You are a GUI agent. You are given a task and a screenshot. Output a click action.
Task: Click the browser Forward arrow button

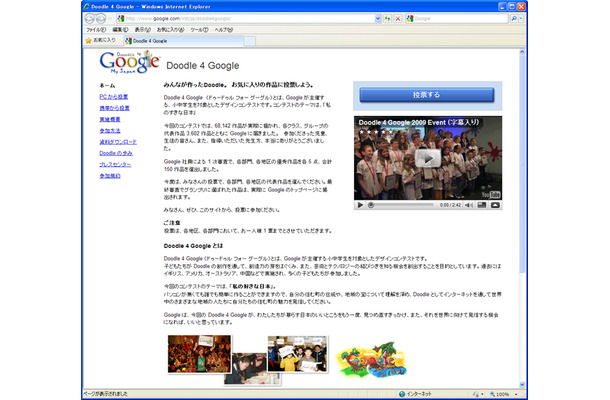tap(101, 18)
